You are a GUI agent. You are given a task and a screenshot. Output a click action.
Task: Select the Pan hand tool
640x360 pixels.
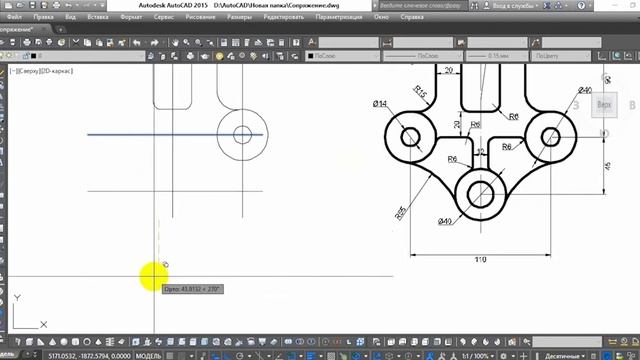pos(175,42)
